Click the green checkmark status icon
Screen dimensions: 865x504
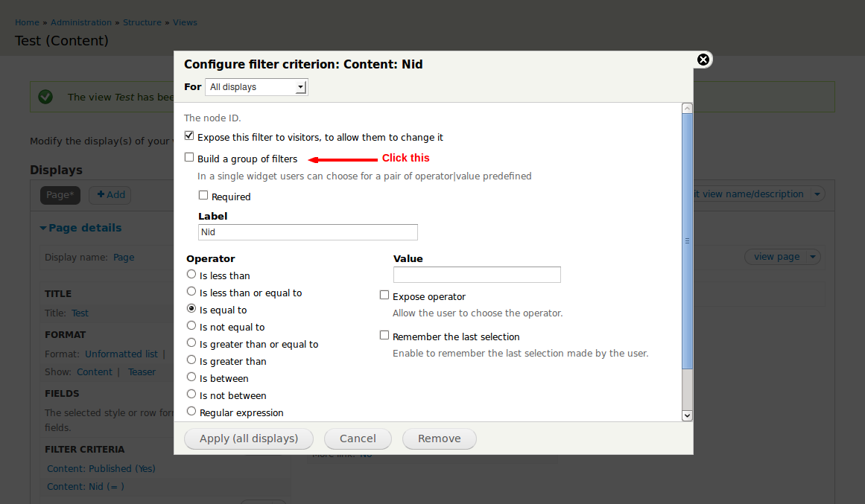[45, 97]
